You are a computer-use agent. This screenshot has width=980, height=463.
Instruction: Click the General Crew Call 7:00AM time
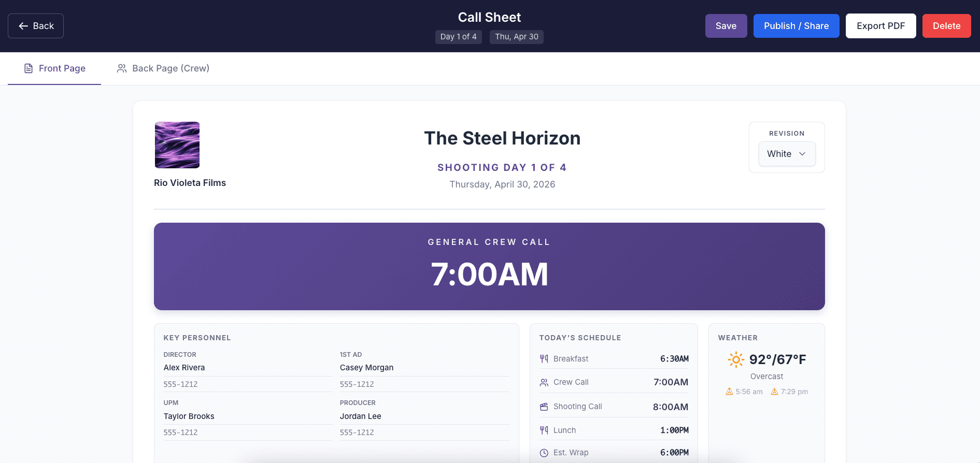pyautogui.click(x=489, y=274)
